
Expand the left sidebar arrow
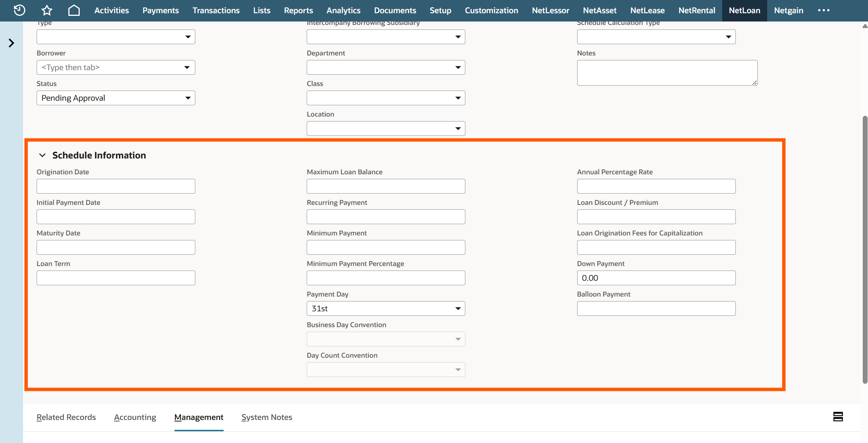click(11, 43)
